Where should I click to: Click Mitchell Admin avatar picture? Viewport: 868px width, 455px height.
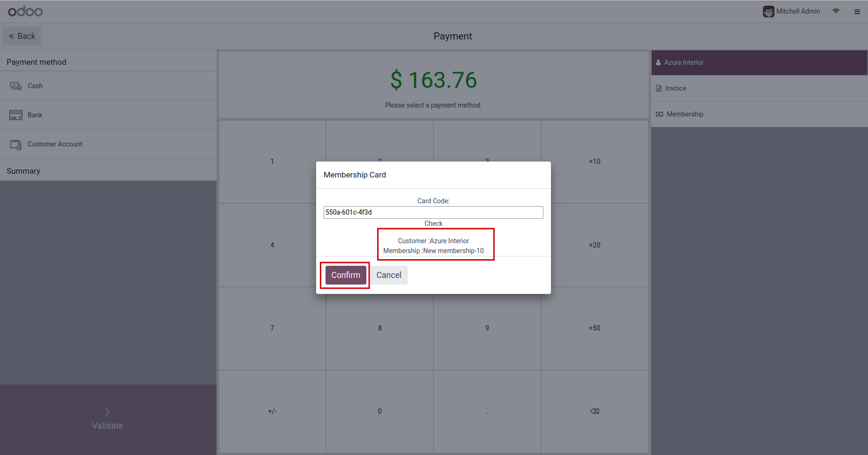768,11
